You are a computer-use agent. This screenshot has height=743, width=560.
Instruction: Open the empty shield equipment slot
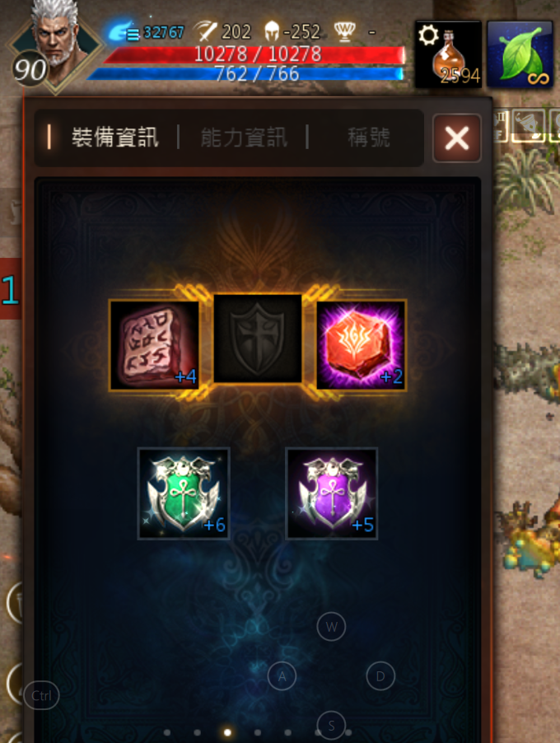[x=258, y=339]
